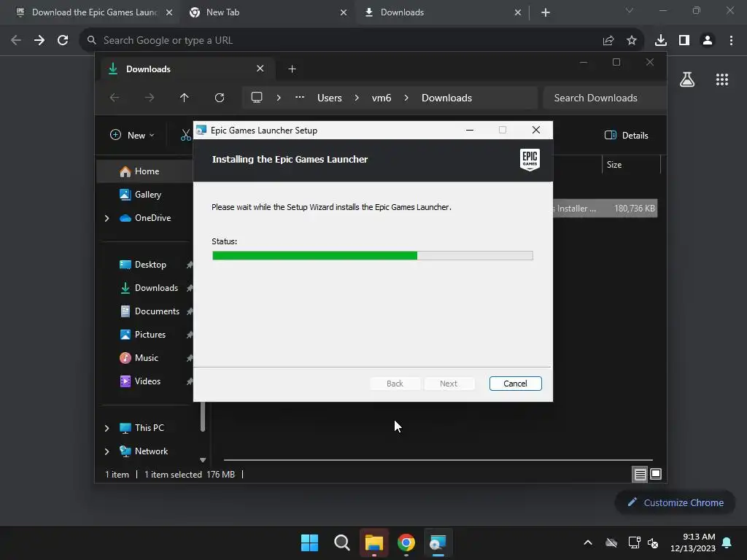The image size is (747, 560).
Task: Switch to the details list view icon
Action: 640,474
